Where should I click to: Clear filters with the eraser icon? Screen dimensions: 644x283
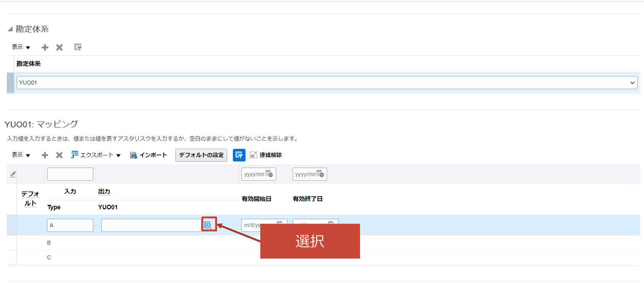point(13,174)
